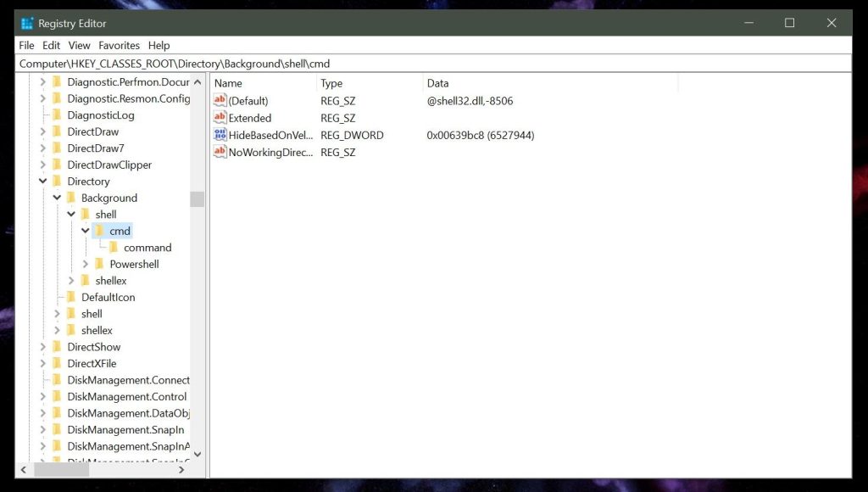This screenshot has height=492, width=868.
Task: Collapse the Directory key
Action: click(x=42, y=181)
